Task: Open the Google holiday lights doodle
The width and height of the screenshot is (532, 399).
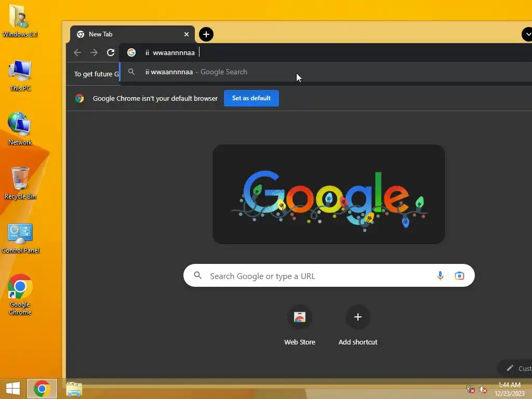Action: [x=329, y=194]
